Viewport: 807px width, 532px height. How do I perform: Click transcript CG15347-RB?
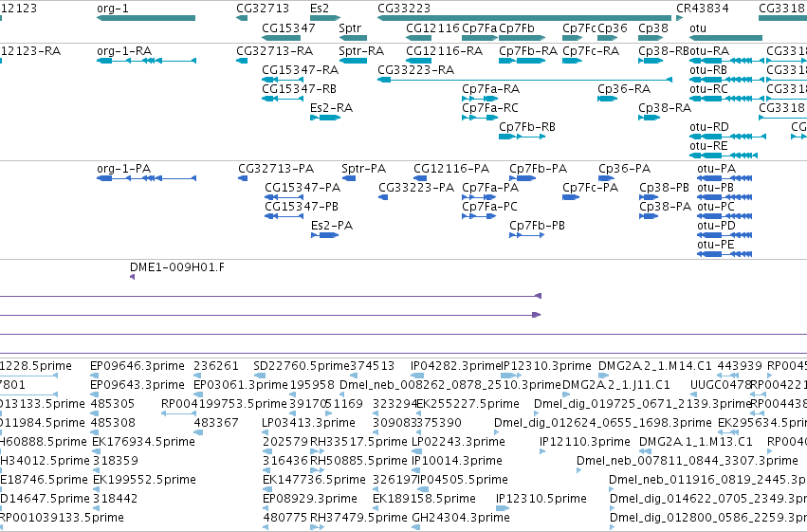tap(283, 99)
